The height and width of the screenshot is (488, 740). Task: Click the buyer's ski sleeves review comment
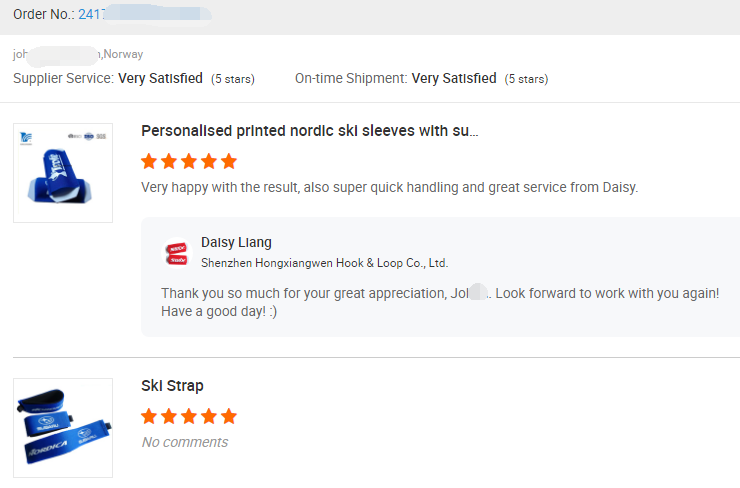coord(389,187)
